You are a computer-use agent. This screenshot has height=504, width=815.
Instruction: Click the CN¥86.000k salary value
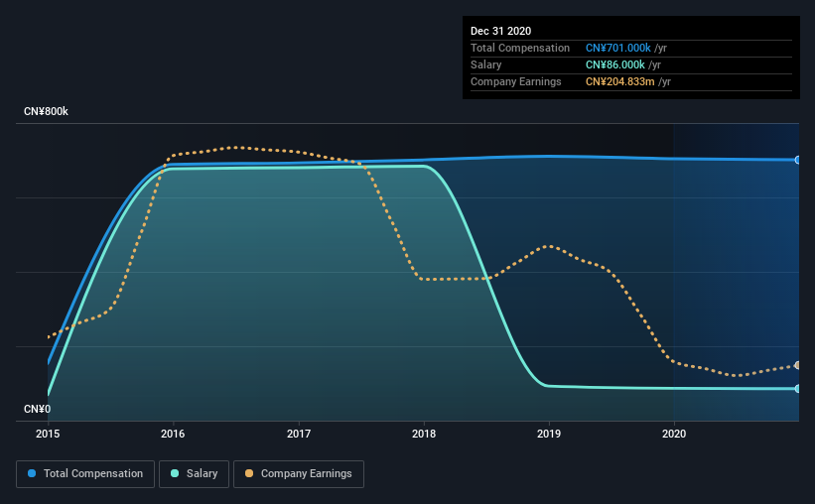614,64
